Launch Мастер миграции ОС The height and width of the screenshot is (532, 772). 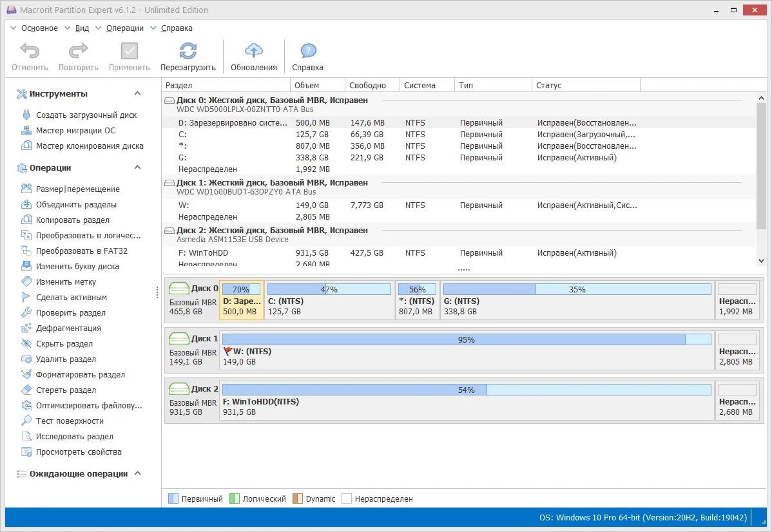[x=75, y=130]
